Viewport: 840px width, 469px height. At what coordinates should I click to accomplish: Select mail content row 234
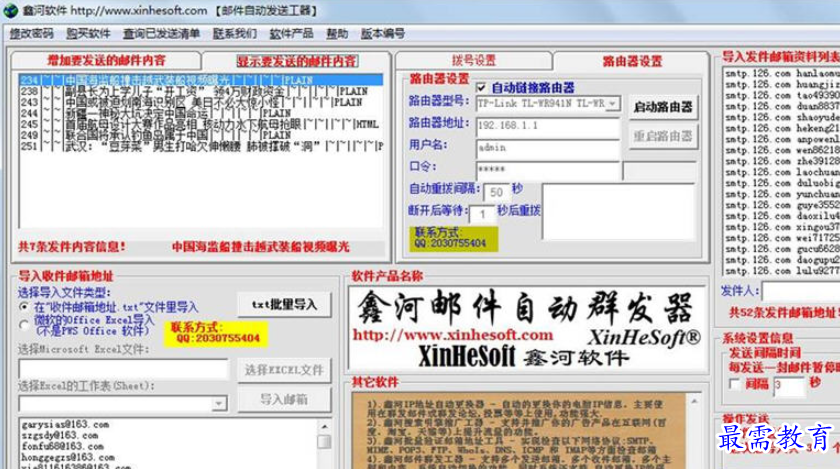pos(201,80)
